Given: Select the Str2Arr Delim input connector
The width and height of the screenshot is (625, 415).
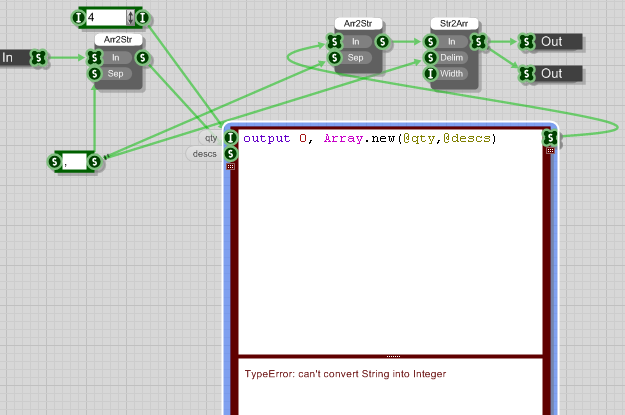Looking at the screenshot, I should coord(430,58).
